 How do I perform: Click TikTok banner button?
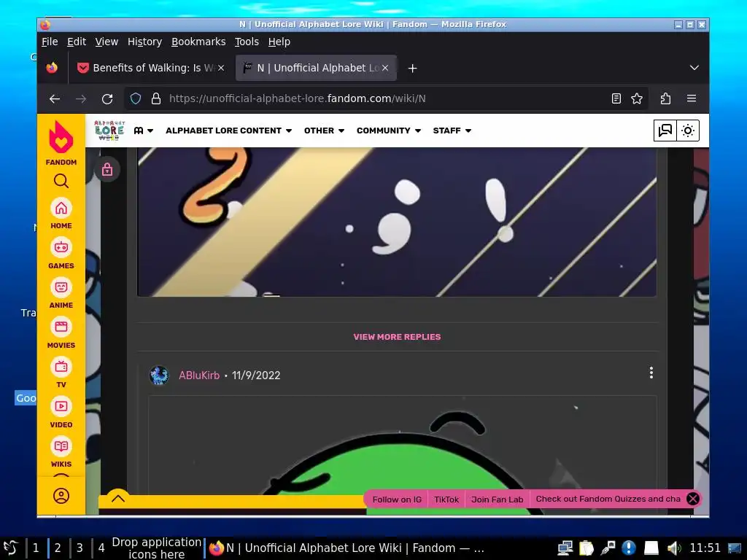tap(446, 499)
